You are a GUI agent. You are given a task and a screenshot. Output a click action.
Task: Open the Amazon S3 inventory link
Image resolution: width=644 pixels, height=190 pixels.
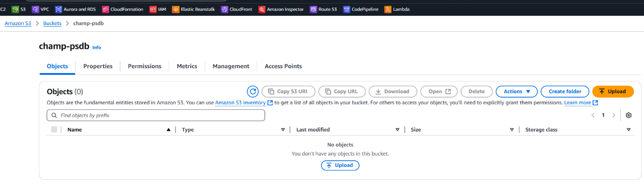pos(244,103)
